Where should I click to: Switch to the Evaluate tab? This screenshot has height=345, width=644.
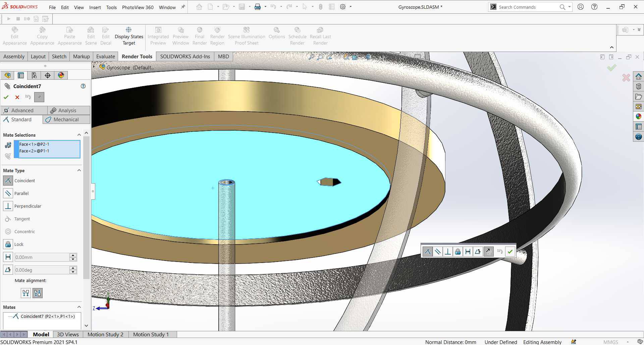point(105,56)
